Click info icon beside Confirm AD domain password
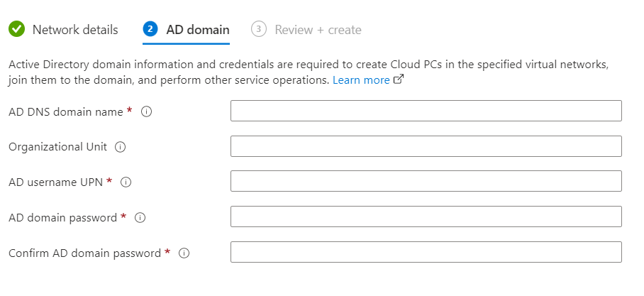The image size is (644, 296). 184,253
